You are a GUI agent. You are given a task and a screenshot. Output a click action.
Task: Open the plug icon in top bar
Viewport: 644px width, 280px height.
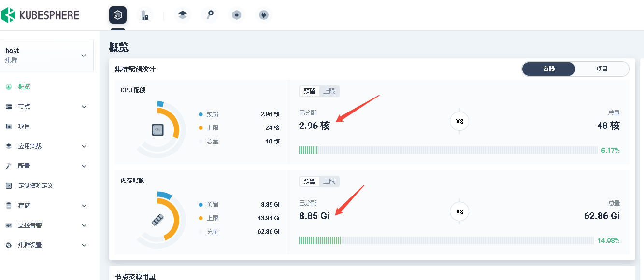(x=263, y=15)
